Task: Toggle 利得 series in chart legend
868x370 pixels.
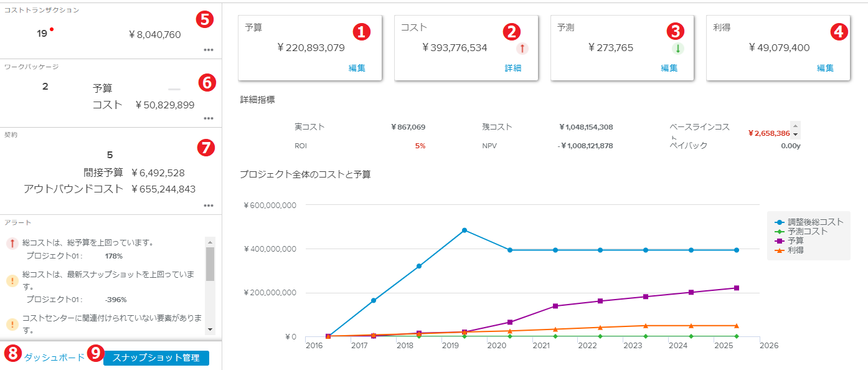Action: [795, 250]
